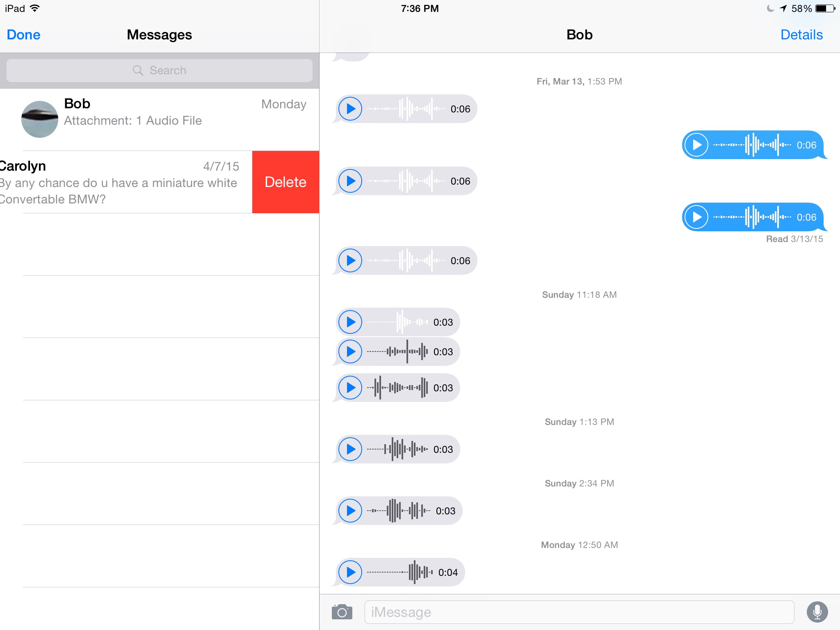Play third Sunday 11:18 AM audio clip
840x630 pixels.
pos(350,388)
